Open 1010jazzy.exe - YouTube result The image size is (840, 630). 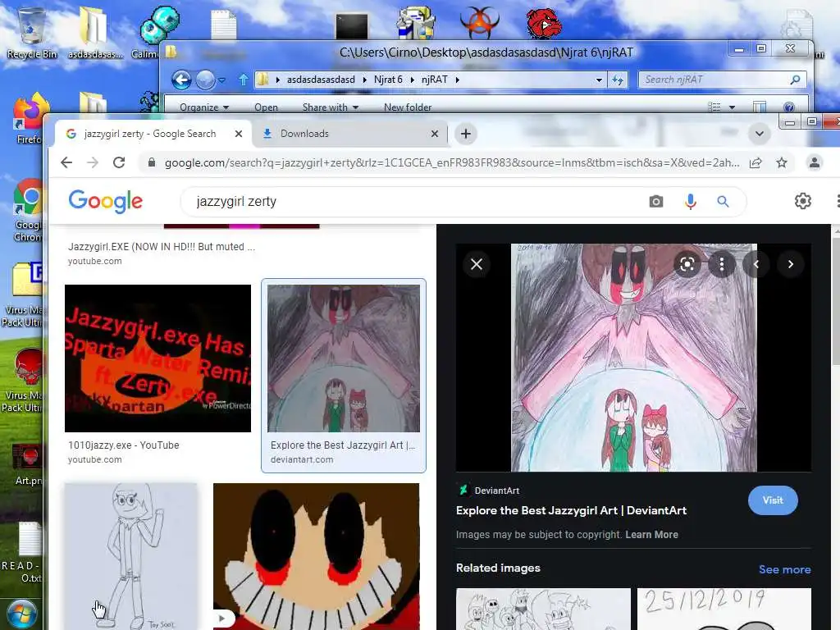tap(123, 445)
